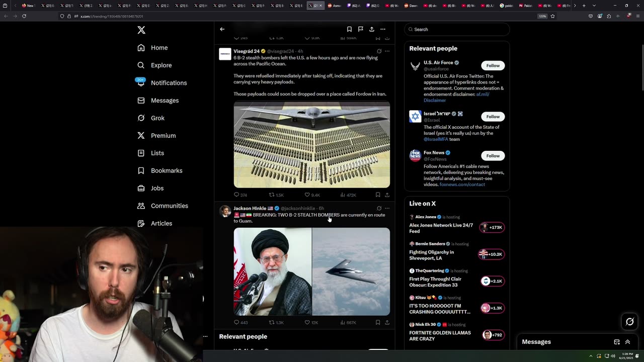Click the Messages envelope icon in sidebar
The width and height of the screenshot is (644, 362).
click(x=141, y=101)
